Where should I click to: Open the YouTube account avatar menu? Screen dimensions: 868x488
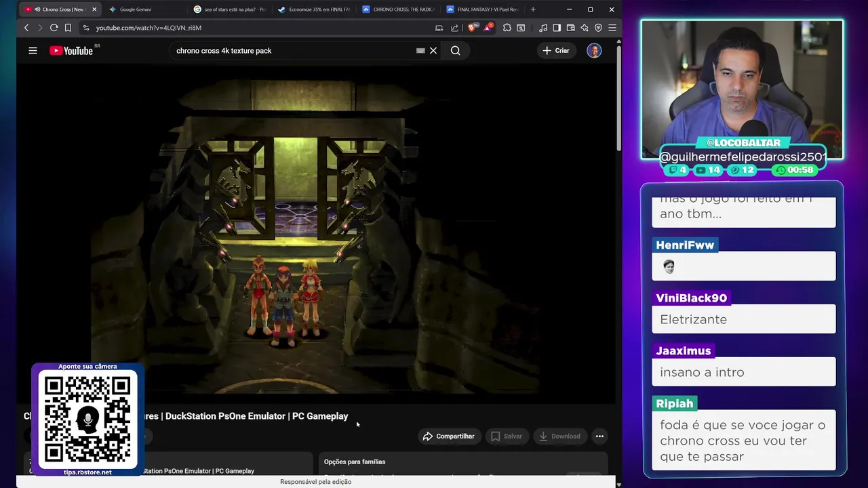(594, 51)
